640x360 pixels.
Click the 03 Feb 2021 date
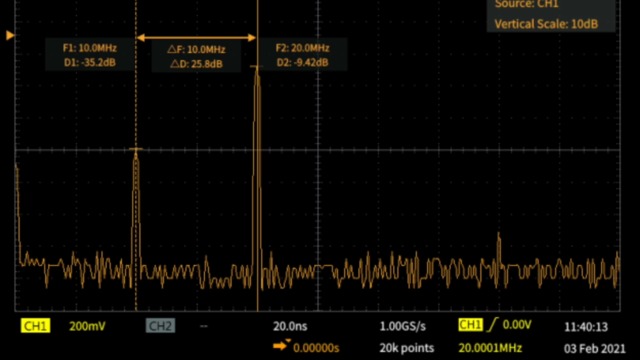(x=595, y=349)
